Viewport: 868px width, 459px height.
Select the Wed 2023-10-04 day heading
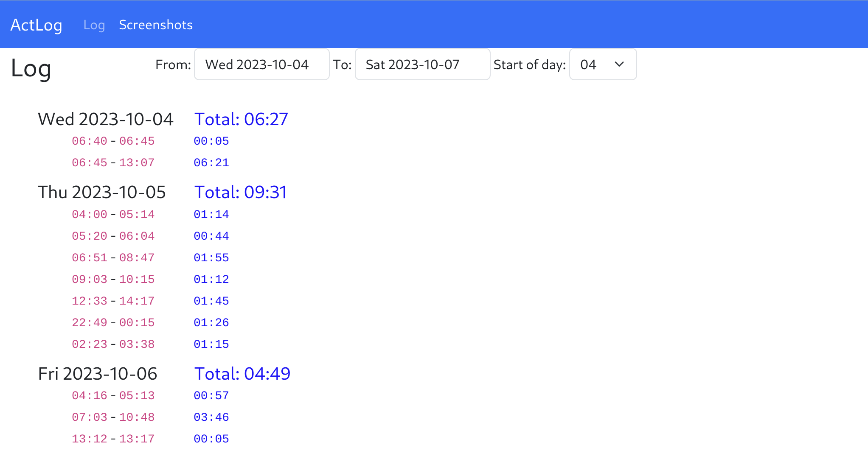pyautogui.click(x=106, y=119)
